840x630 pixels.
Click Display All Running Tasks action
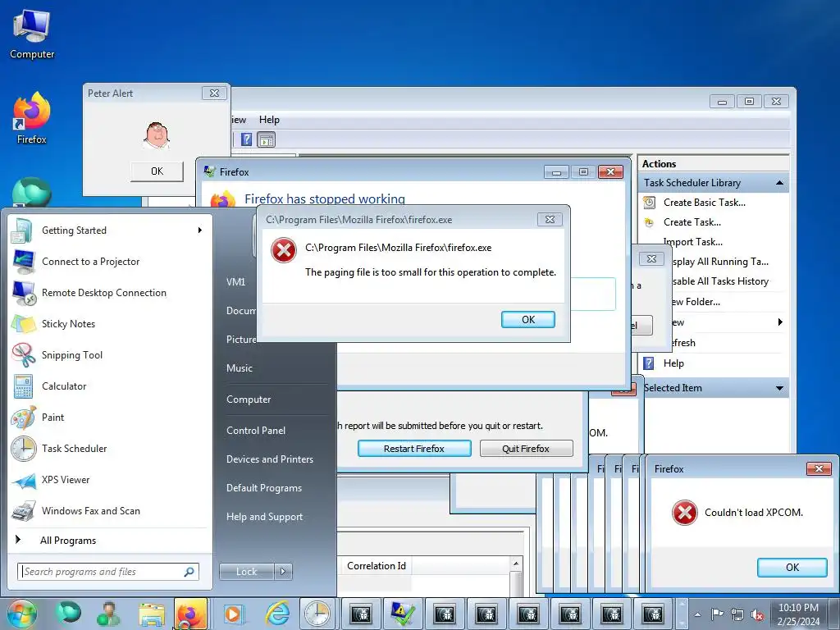pyautogui.click(x=720, y=262)
